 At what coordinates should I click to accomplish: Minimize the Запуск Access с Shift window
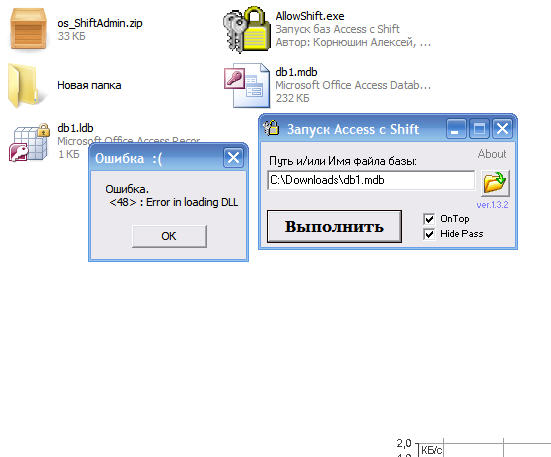[456, 129]
